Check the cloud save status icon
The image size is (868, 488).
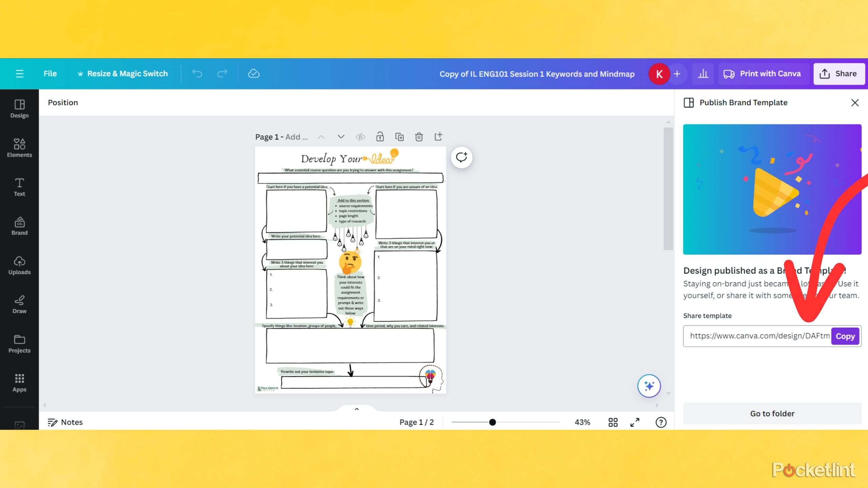pyautogui.click(x=254, y=74)
